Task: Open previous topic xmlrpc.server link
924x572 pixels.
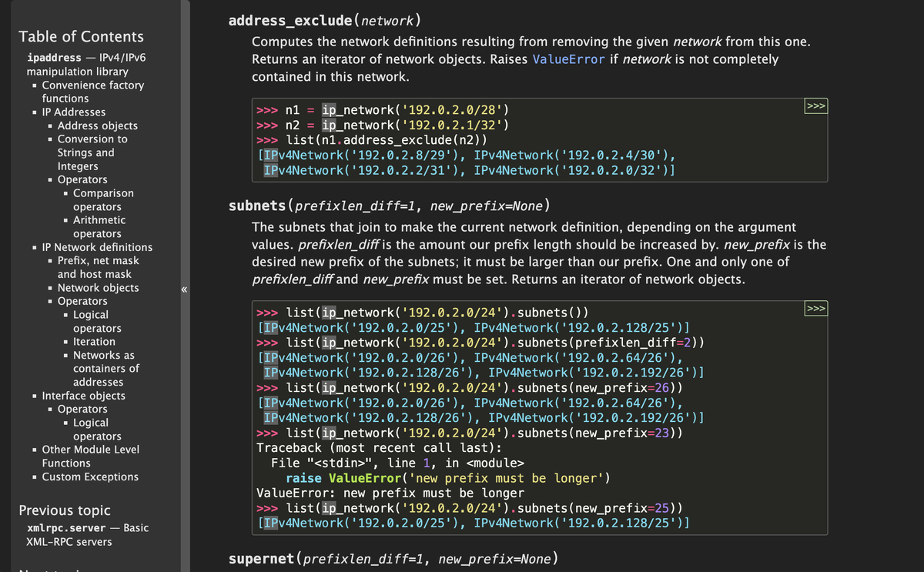Action: pos(88,534)
